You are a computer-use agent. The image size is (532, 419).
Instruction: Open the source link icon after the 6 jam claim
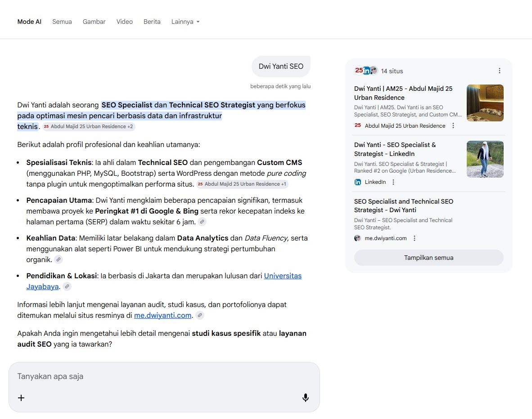point(202,222)
